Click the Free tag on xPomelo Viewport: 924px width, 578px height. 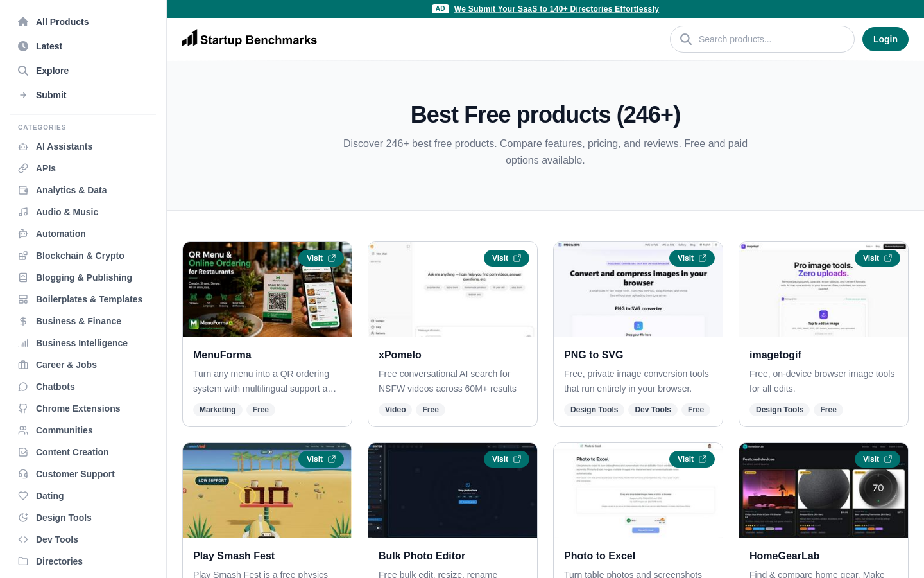[x=431, y=410]
